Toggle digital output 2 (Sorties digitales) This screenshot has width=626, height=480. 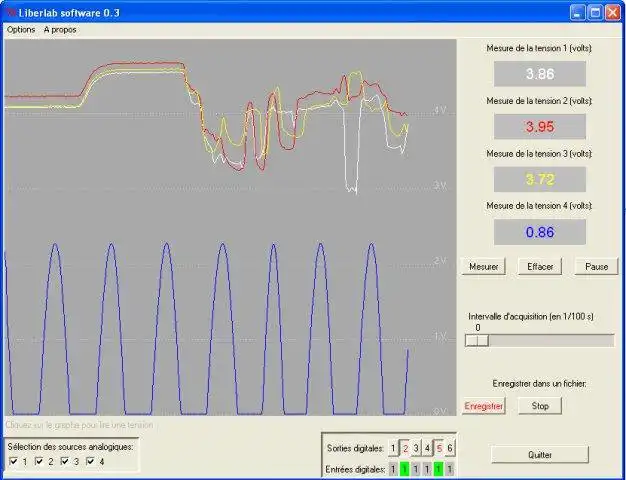pos(405,448)
